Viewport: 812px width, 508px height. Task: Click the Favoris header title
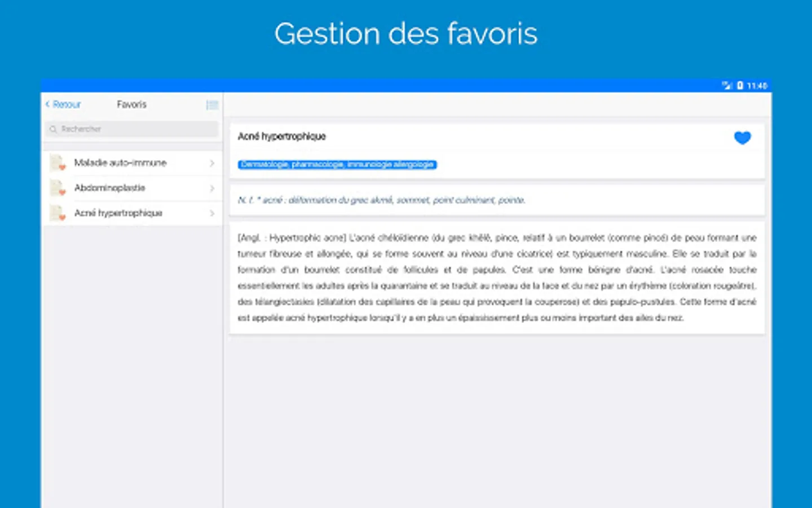pyautogui.click(x=131, y=104)
